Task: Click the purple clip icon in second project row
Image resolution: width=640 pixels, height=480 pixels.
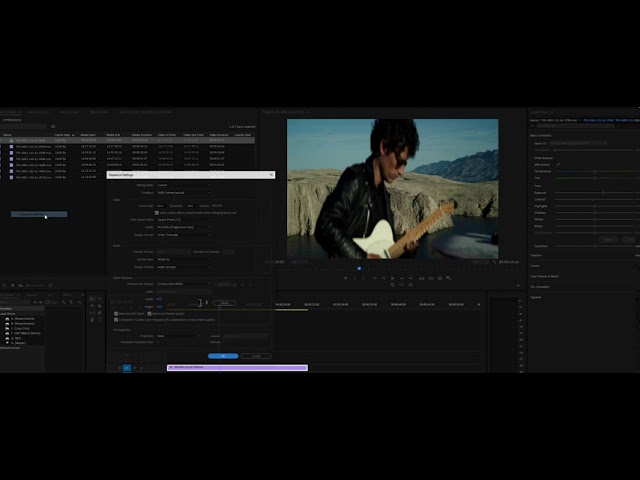Action: (x=10, y=147)
